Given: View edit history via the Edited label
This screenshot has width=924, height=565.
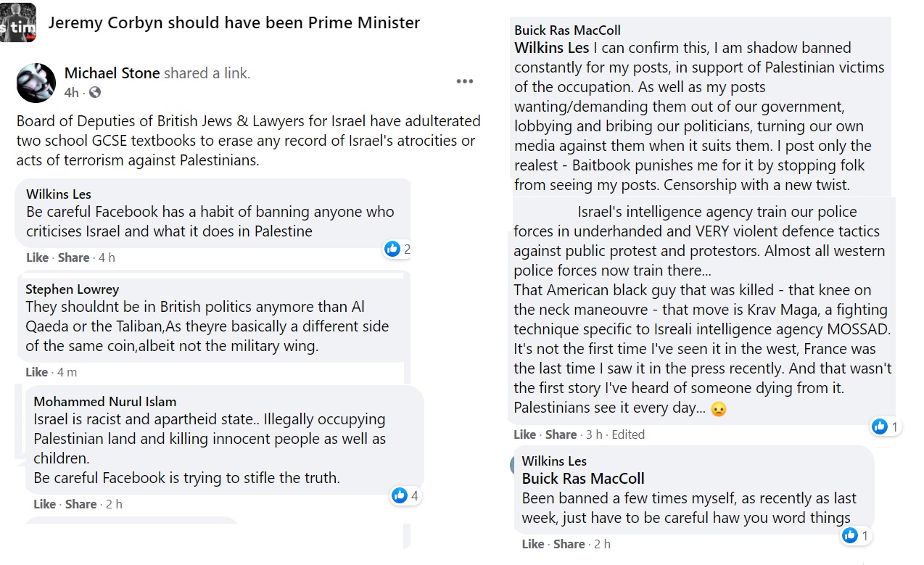Looking at the screenshot, I should pos(628,434).
